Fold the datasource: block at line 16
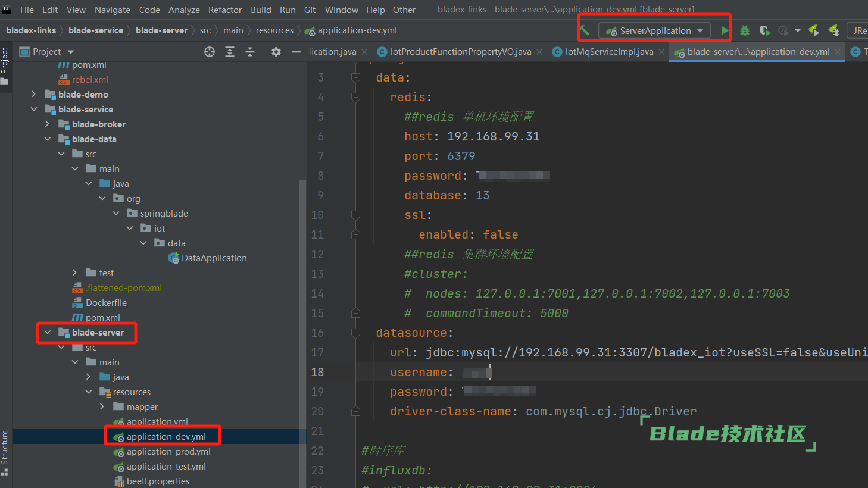 (355, 333)
